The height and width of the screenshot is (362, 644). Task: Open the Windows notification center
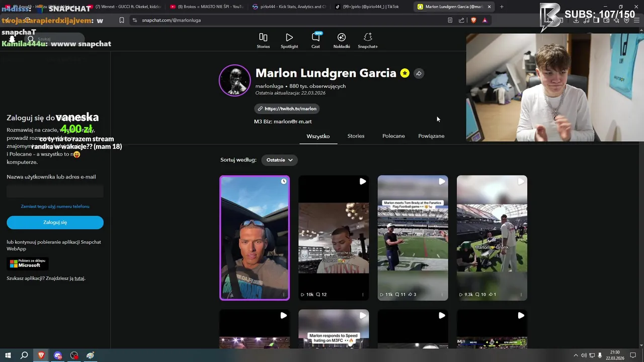633,355
